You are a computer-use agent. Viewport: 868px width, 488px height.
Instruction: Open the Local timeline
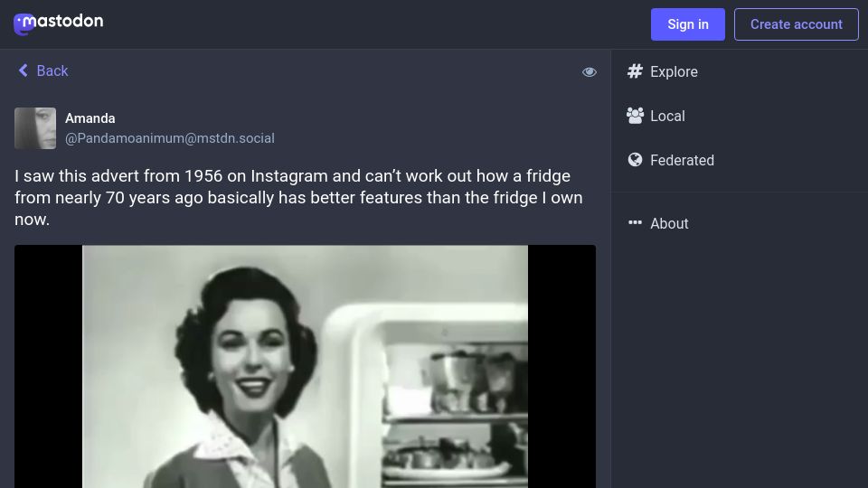pos(656,116)
